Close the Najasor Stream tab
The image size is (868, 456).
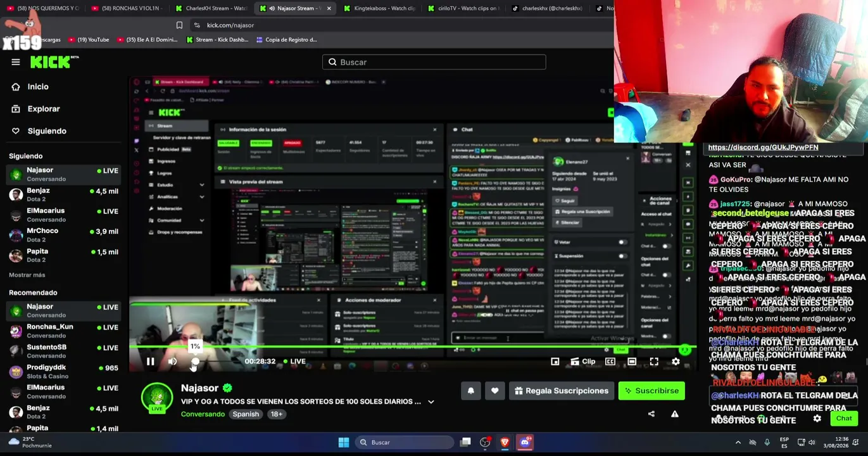tap(329, 8)
